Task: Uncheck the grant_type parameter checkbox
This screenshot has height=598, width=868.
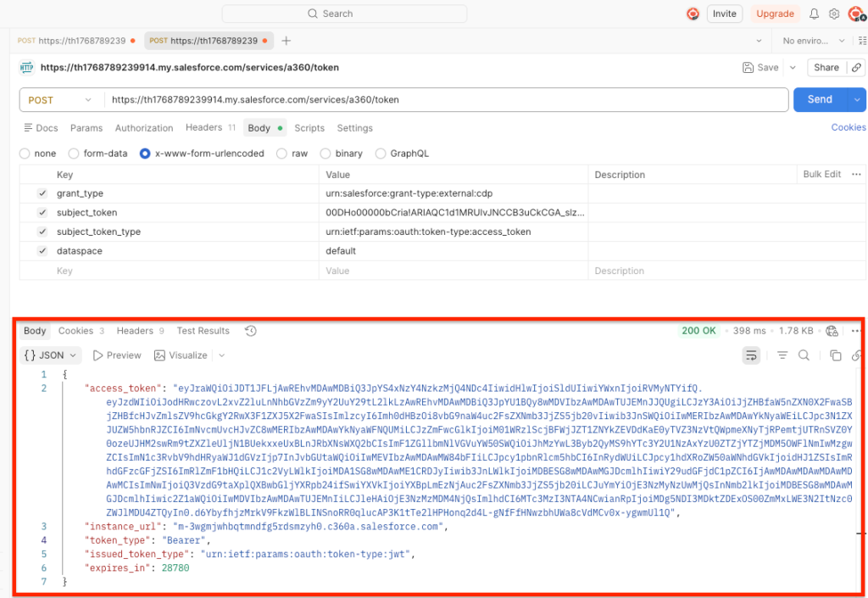Action: click(x=42, y=193)
